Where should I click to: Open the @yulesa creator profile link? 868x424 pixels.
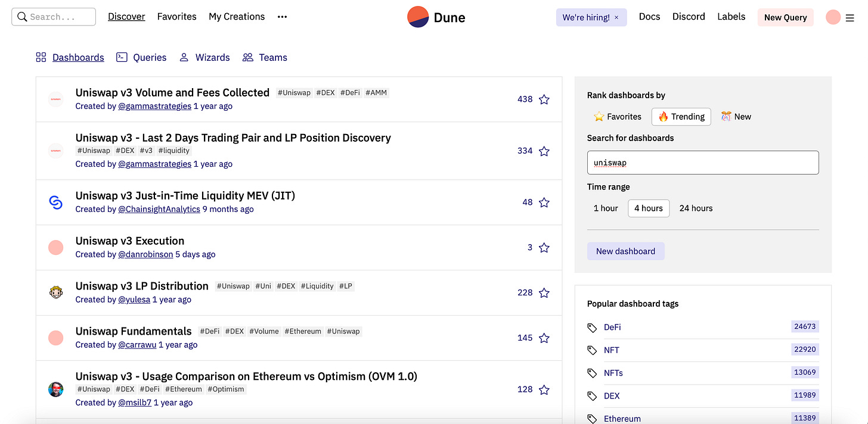pyautogui.click(x=134, y=300)
